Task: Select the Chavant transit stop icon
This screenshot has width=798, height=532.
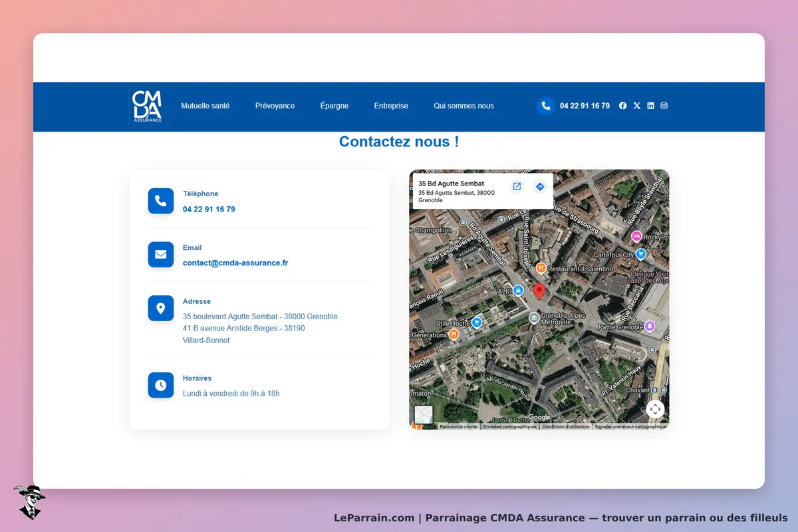Action: click(655, 390)
